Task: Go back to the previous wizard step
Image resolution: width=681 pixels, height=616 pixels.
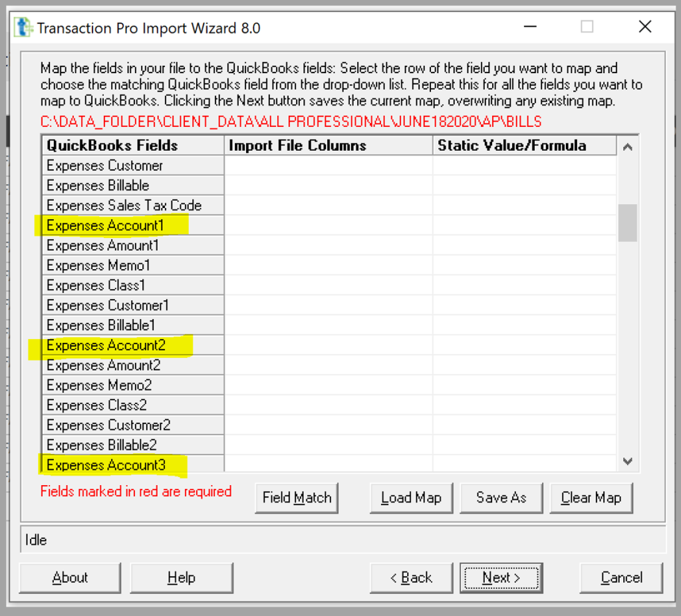Action: 411,578
